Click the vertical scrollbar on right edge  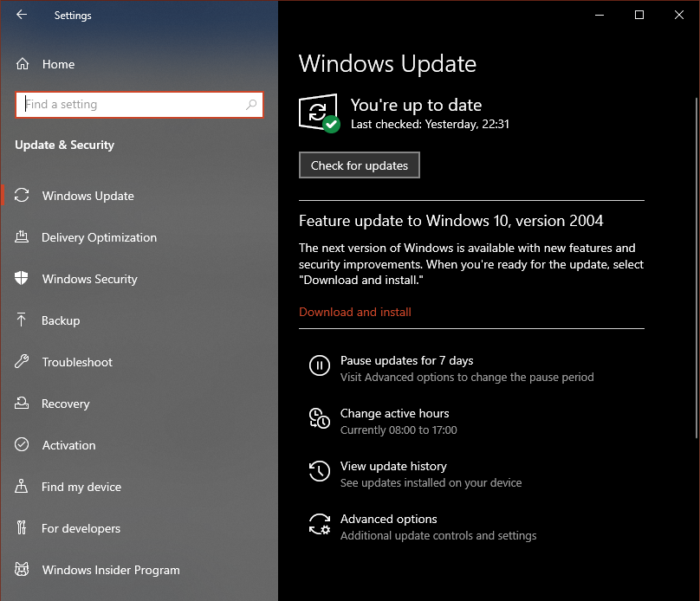[x=697, y=268]
